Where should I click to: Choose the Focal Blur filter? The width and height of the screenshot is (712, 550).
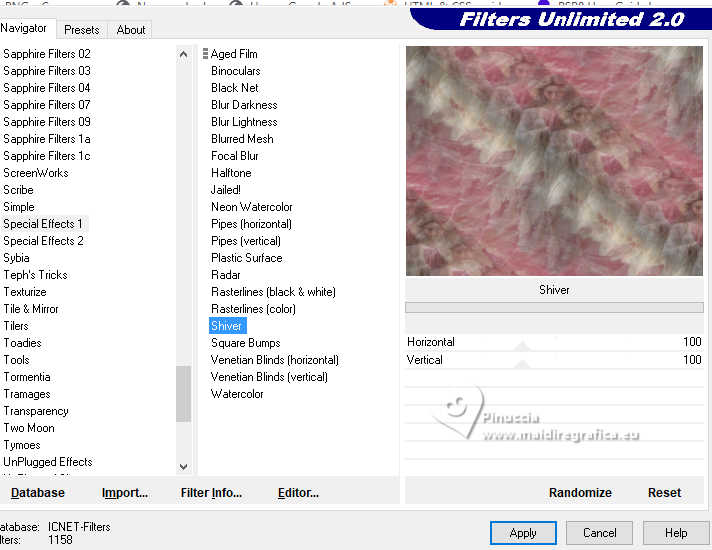[x=235, y=156]
